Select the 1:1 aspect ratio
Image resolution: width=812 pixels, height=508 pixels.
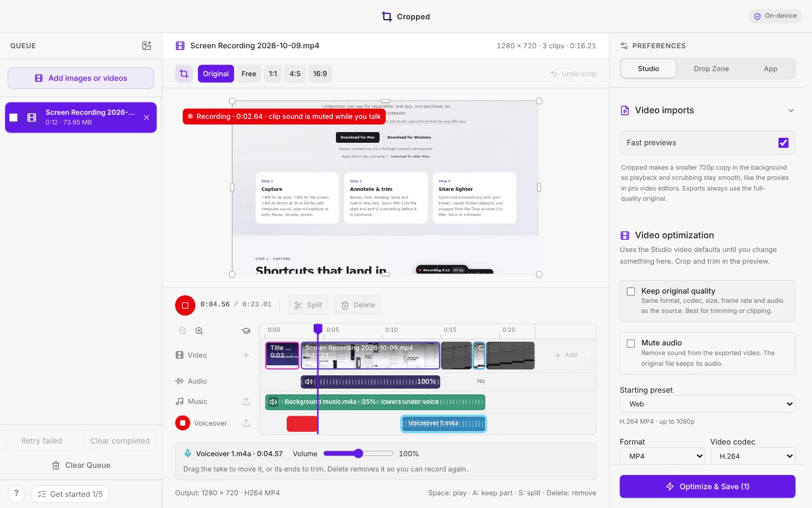click(273, 74)
